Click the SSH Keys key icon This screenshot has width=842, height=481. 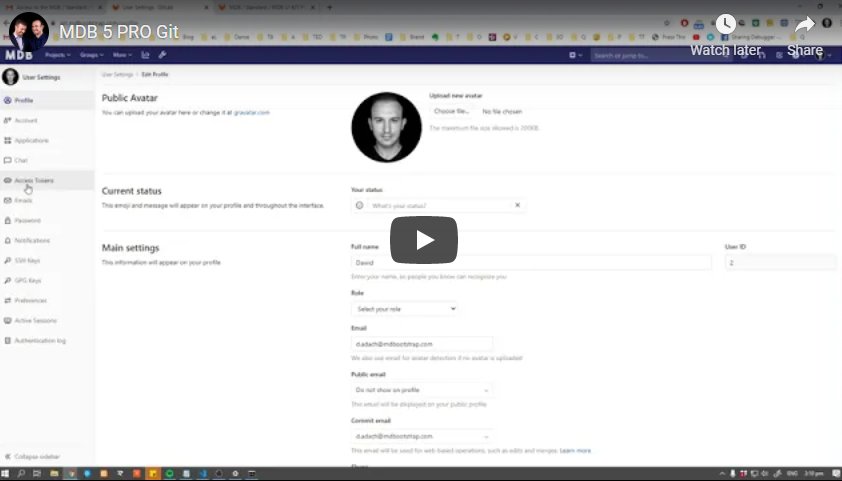tap(8, 260)
